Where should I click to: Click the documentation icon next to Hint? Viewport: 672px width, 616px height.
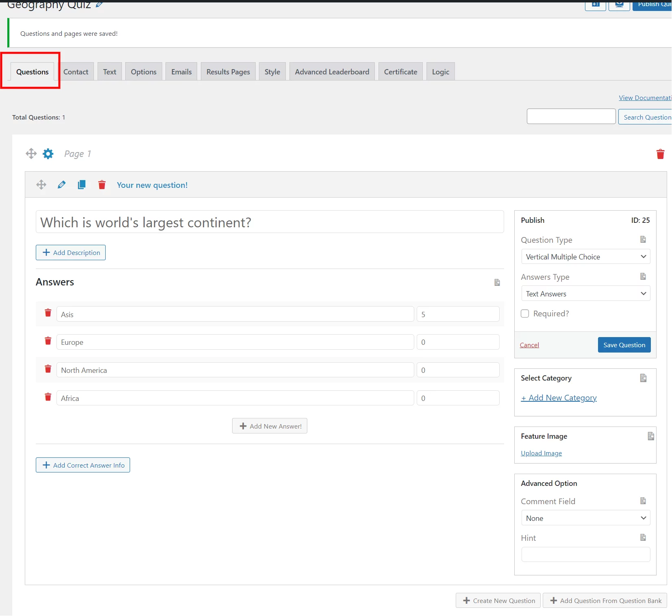(643, 537)
